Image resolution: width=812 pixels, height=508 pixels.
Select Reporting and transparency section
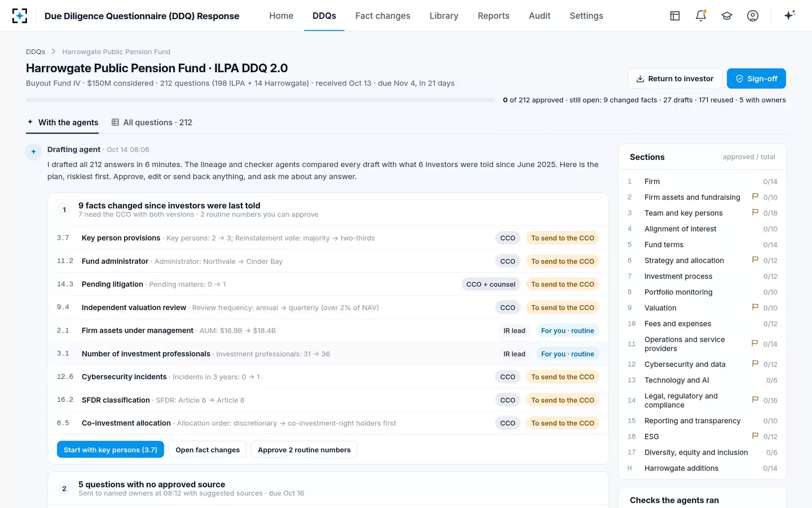[702, 421]
